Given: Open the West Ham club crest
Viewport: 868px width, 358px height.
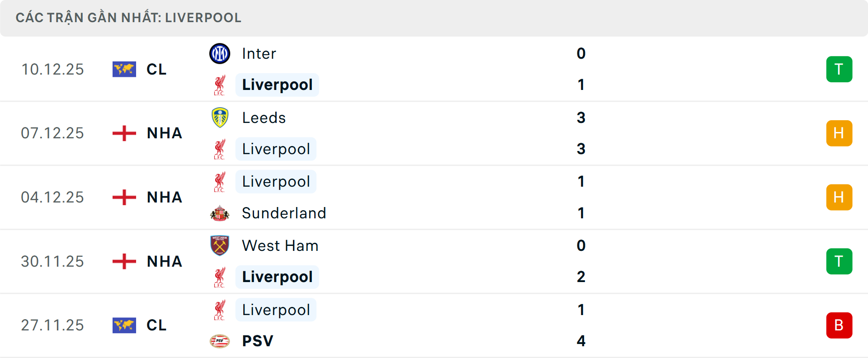Looking at the screenshot, I should pyautogui.click(x=220, y=245).
